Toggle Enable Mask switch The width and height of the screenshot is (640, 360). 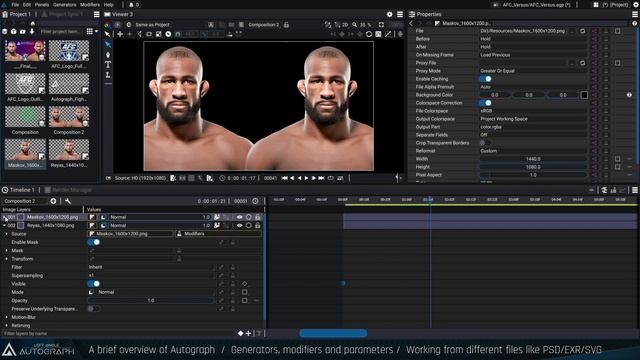pyautogui.click(x=93, y=242)
